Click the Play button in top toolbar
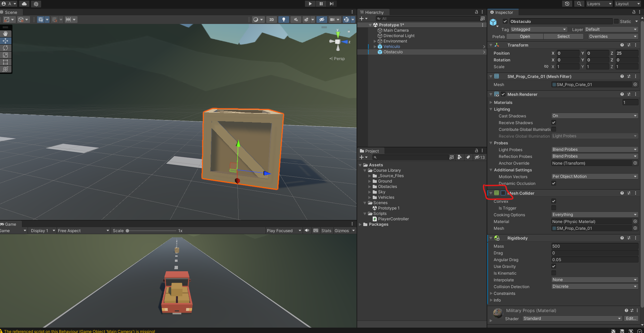644x333 pixels. (310, 4)
